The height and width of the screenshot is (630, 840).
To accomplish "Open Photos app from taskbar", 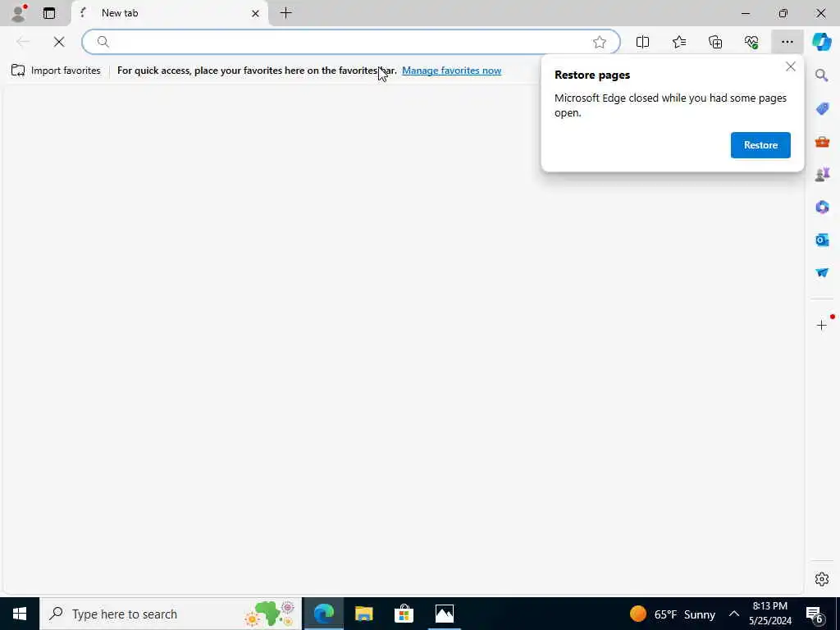I will pos(444,614).
